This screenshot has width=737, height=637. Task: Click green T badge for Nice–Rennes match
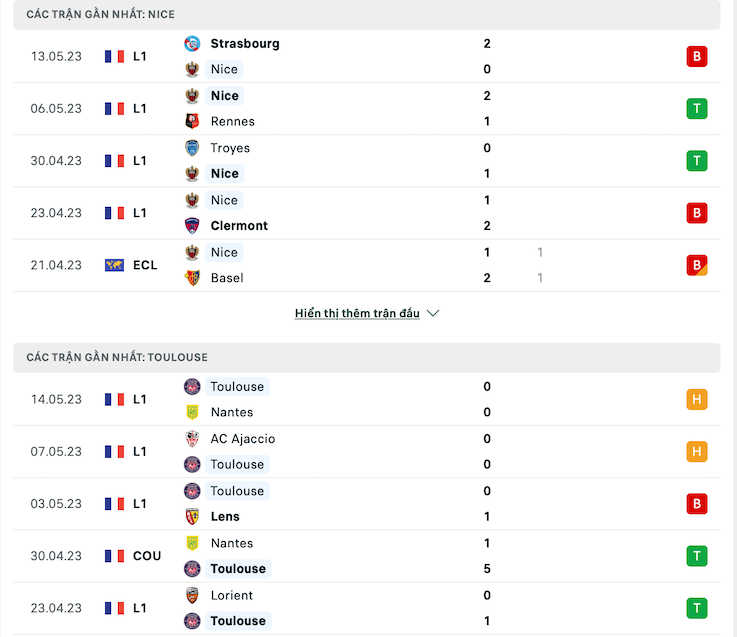tap(697, 109)
